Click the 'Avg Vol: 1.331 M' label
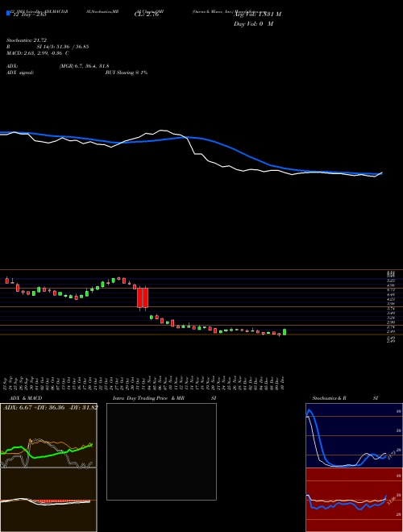403x532 pixels. (x=257, y=15)
